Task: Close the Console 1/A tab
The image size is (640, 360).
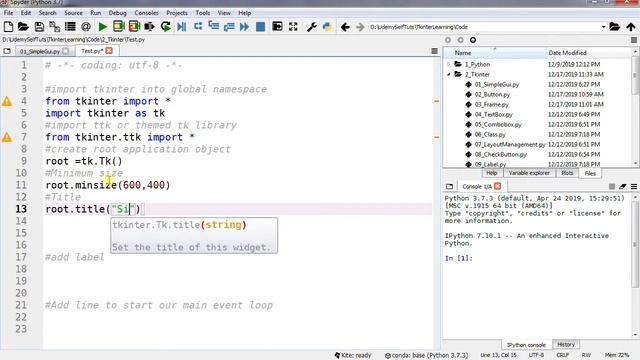Action: (x=498, y=186)
